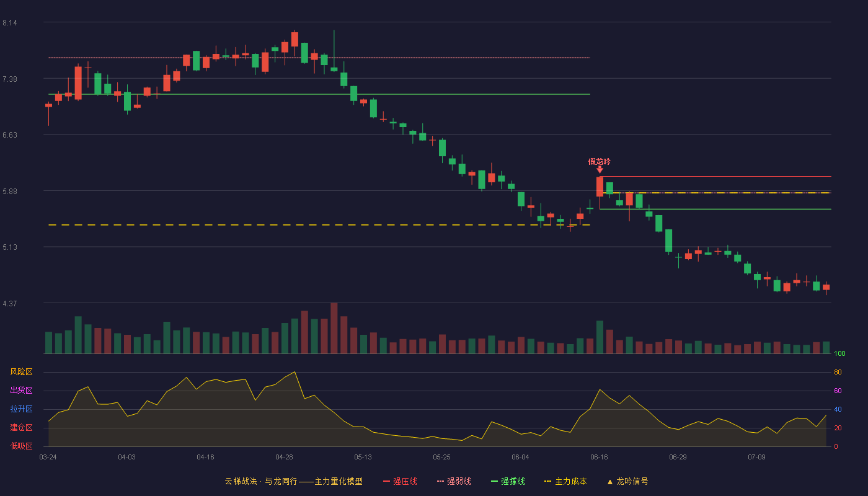This screenshot has width=868, height=496.
Task: Click the 05-25 date label
Action: (441, 457)
